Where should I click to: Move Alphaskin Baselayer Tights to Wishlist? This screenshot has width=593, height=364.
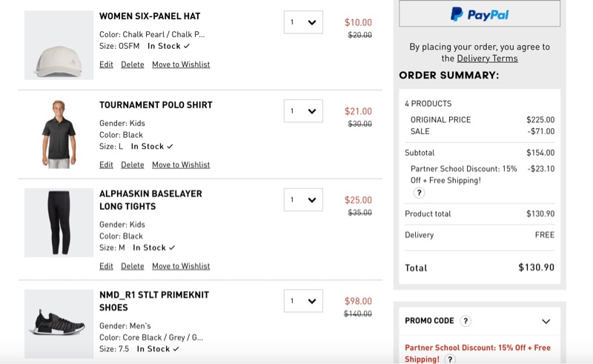(181, 266)
